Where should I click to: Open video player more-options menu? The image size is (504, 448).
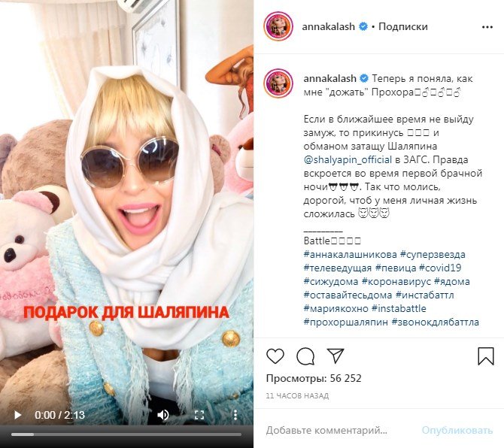tap(235, 415)
